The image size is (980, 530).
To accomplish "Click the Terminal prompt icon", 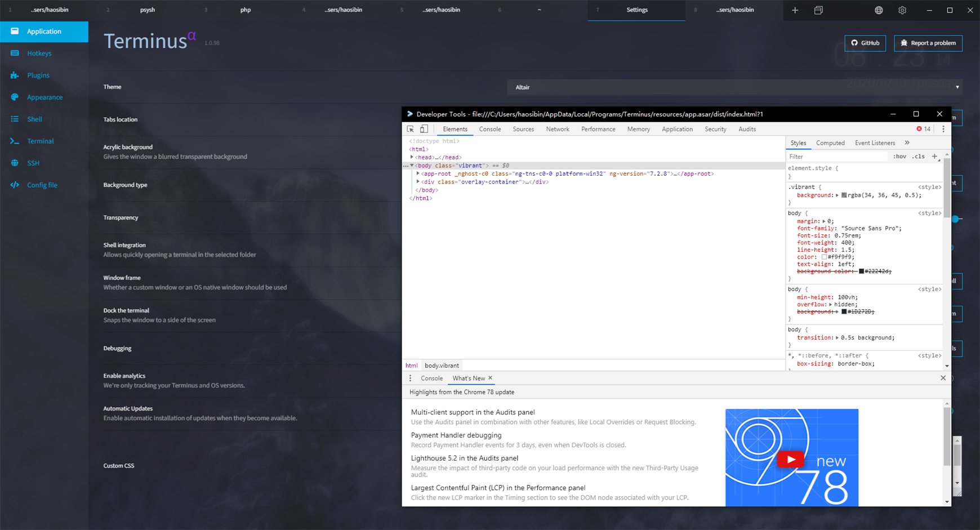I will (x=15, y=141).
